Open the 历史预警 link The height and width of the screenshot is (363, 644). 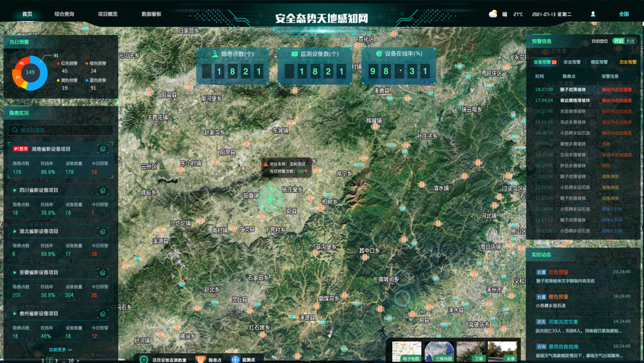(628, 62)
